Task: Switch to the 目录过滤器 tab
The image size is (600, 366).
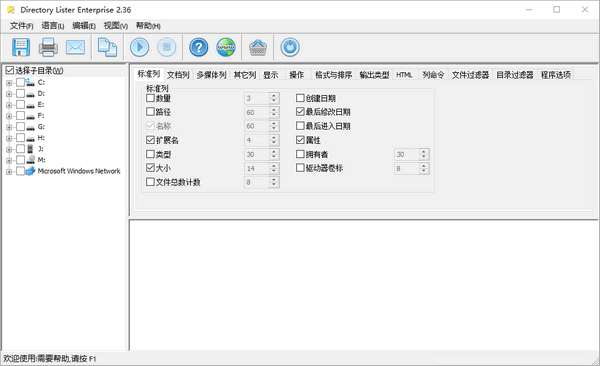Action: (x=515, y=75)
